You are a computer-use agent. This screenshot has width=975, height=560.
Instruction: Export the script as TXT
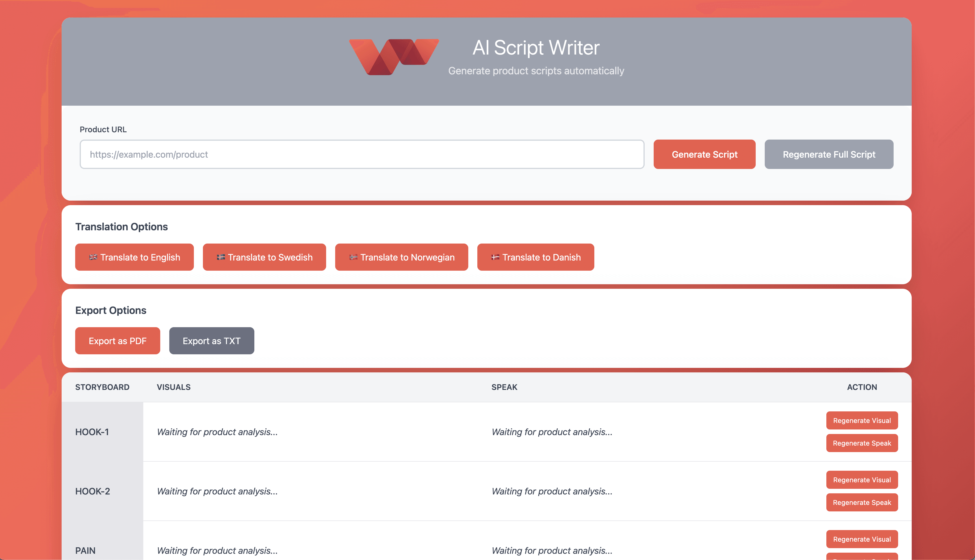(x=212, y=341)
